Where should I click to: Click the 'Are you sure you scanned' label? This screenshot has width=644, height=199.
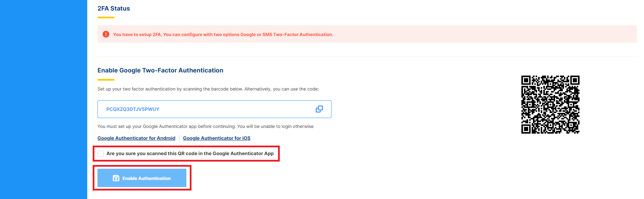[190, 153]
